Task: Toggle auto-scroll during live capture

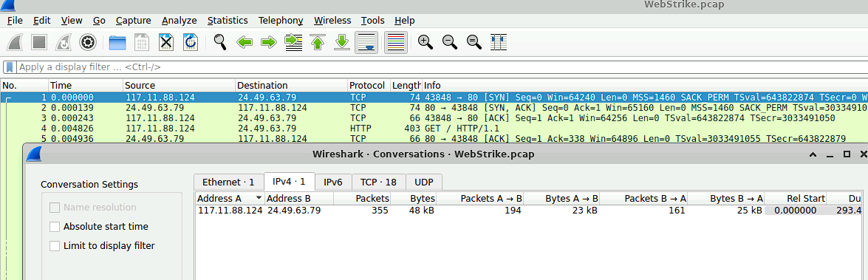Action: point(366,42)
